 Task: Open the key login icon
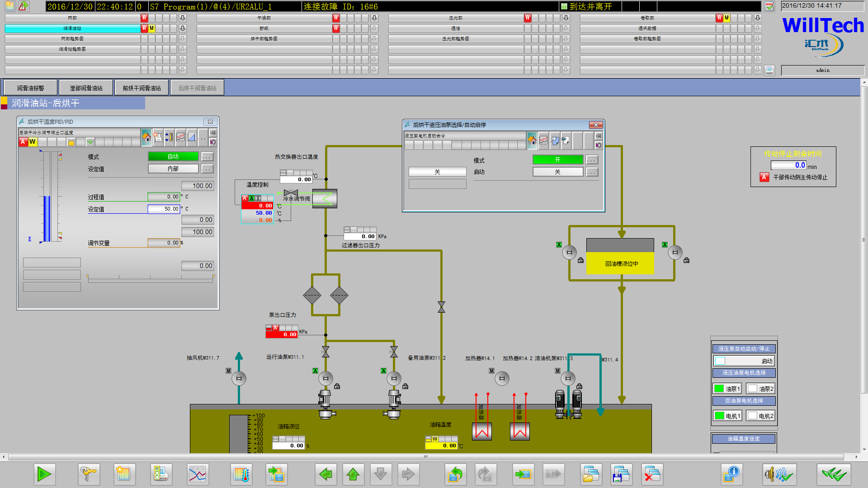tap(88, 474)
